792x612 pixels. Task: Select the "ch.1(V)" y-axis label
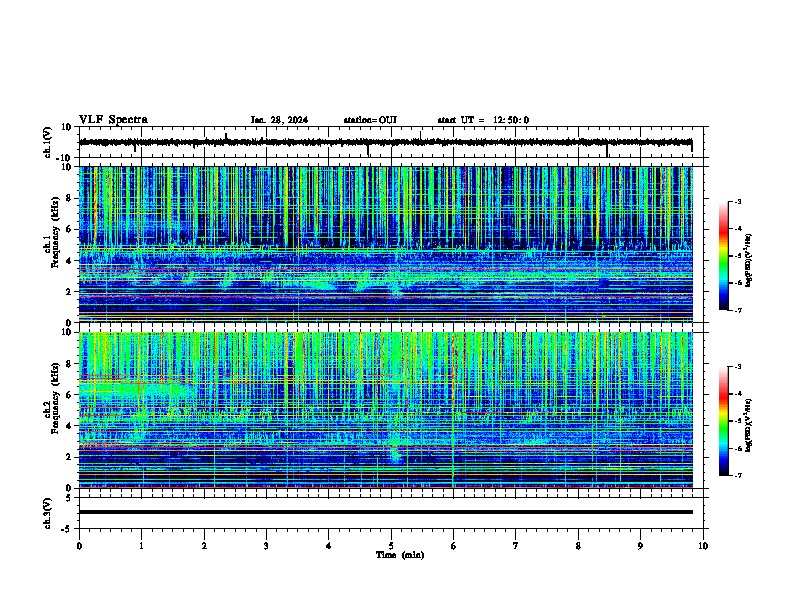click(49, 142)
